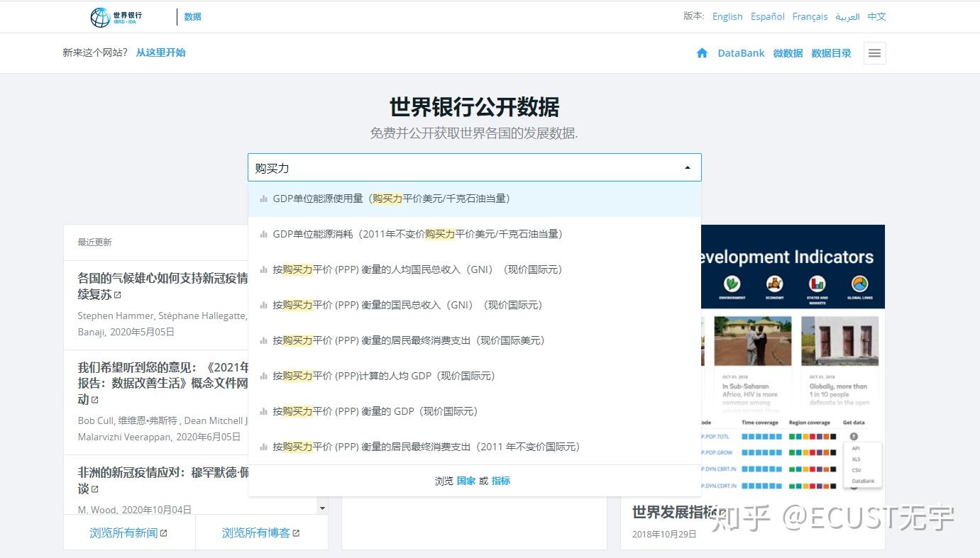Viewport: 980px width, 558px height.
Task: Open 国家 browse link in dropdown footer
Action: [x=466, y=481]
